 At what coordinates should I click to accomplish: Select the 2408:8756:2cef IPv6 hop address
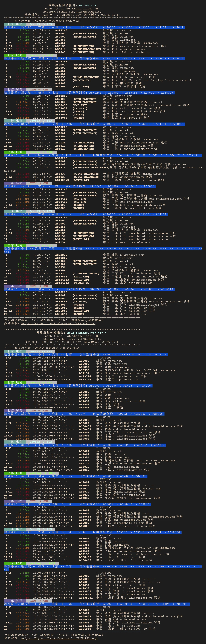click(53, 598)
